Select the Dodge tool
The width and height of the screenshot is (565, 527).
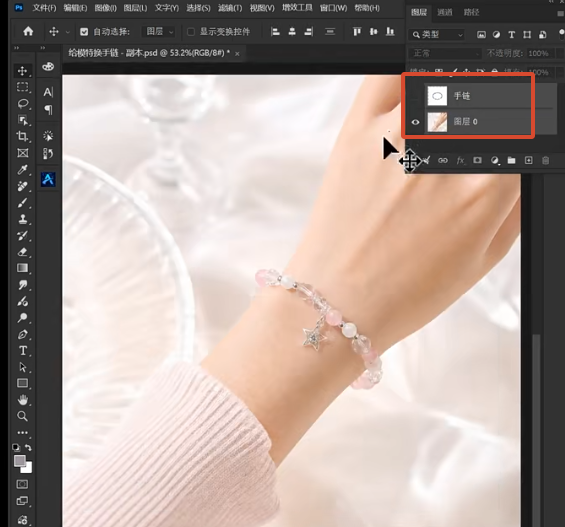(22, 318)
